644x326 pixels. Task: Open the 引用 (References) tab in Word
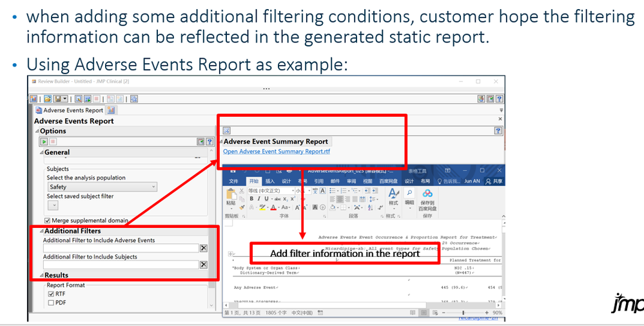click(318, 181)
